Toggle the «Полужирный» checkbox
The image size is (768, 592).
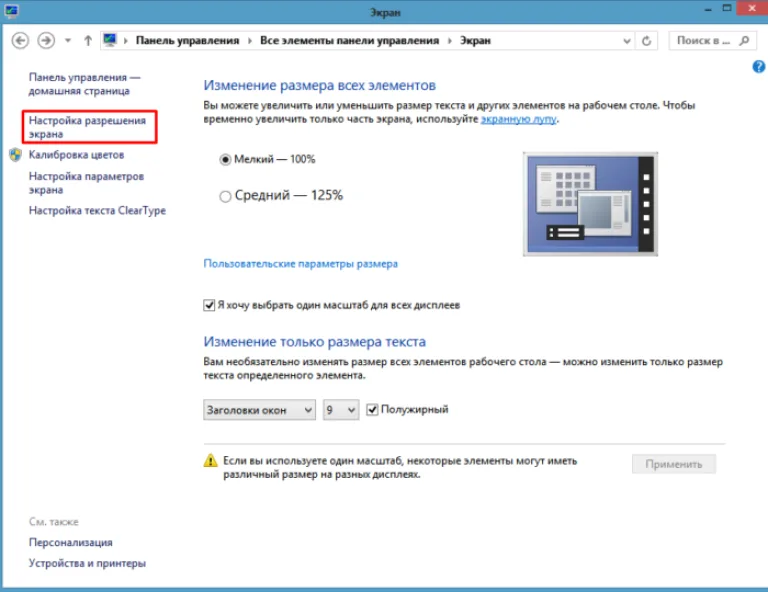point(372,409)
